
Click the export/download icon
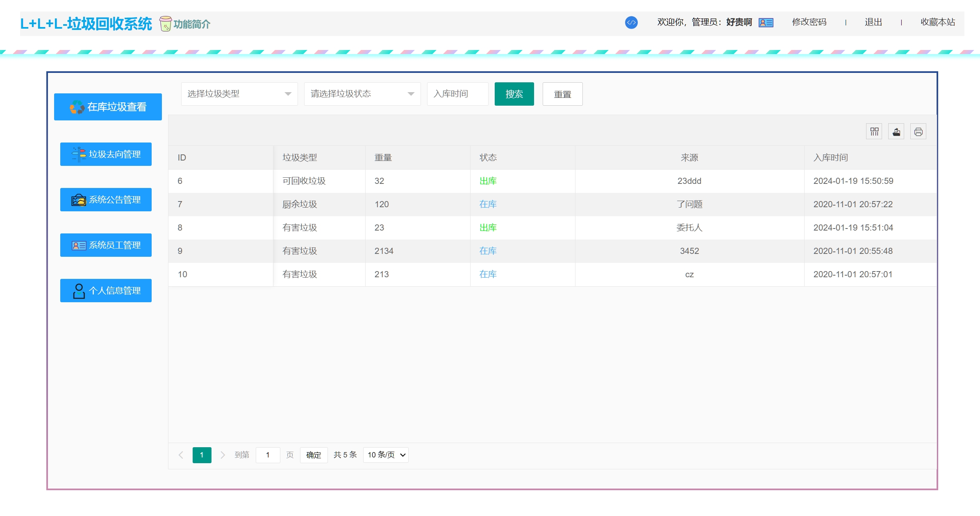pos(896,132)
